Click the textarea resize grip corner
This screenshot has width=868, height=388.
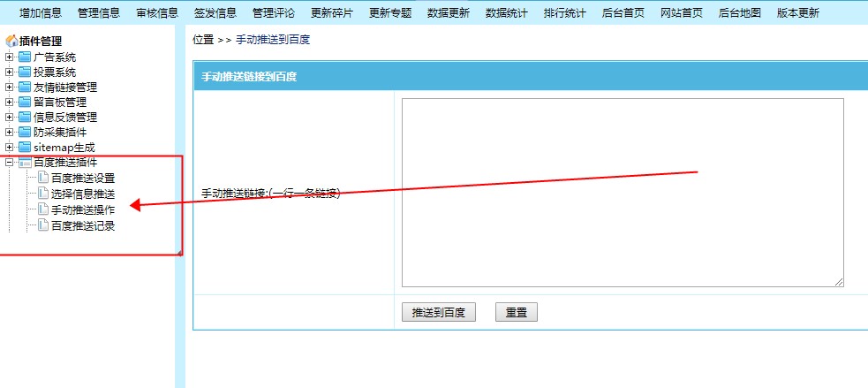pyautogui.click(x=839, y=282)
